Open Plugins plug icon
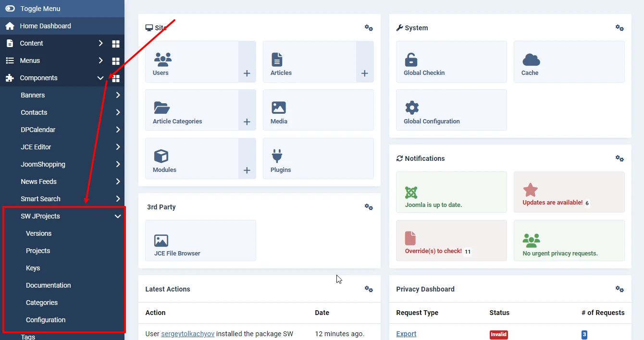The image size is (644, 340). pos(277,156)
